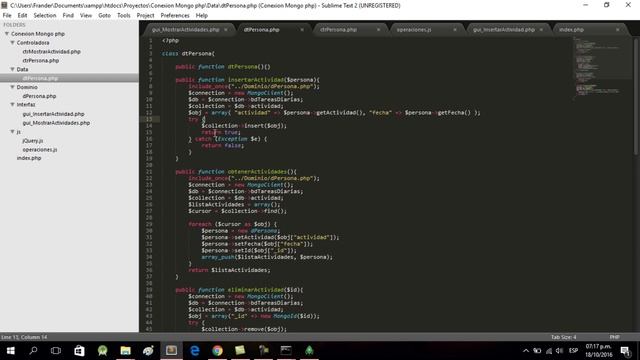Show hidden system tray icons
The height and width of the screenshot is (360, 640).
[x=526, y=351]
